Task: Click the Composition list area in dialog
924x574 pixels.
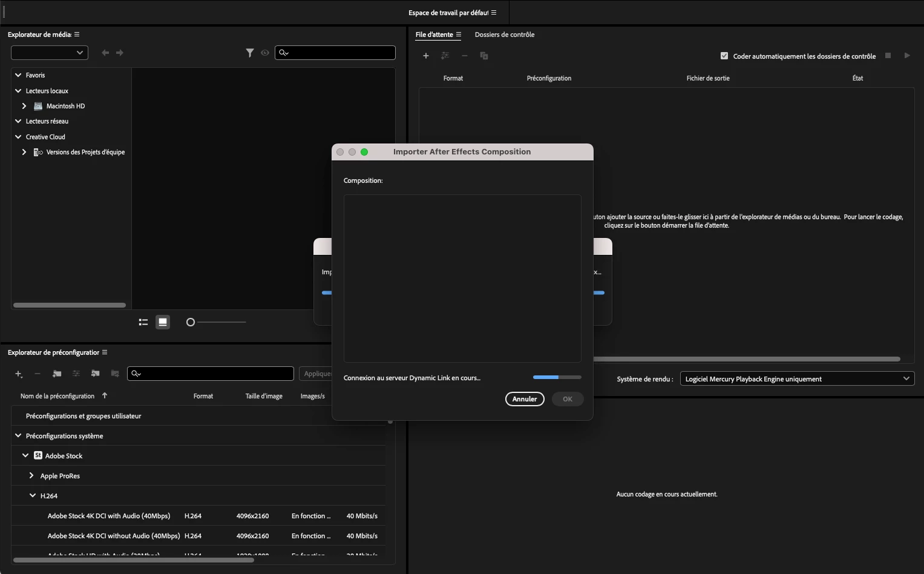Action: [462, 279]
